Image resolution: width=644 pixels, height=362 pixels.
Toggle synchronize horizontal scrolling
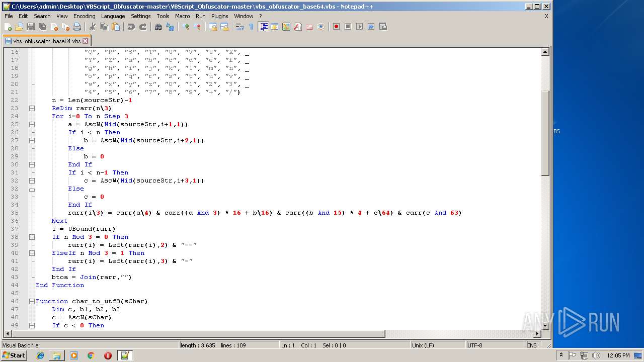[224, 27]
